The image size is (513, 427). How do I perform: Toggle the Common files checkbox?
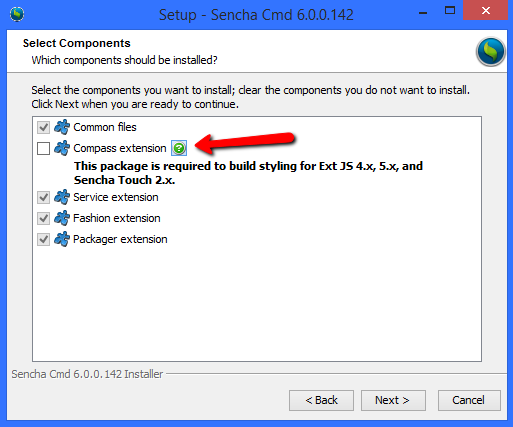click(x=43, y=127)
